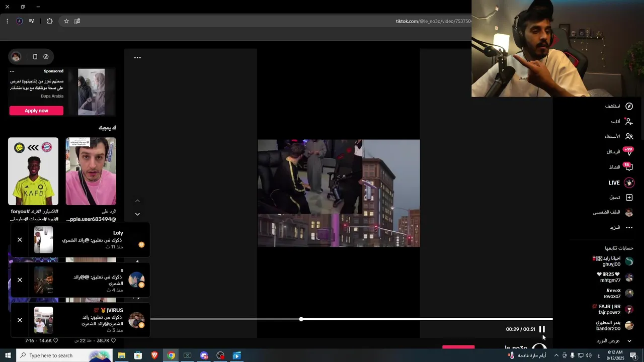The width and height of the screenshot is (644, 362).
Task: Click the tiktok.com URL in address bar
Action: (x=433, y=21)
